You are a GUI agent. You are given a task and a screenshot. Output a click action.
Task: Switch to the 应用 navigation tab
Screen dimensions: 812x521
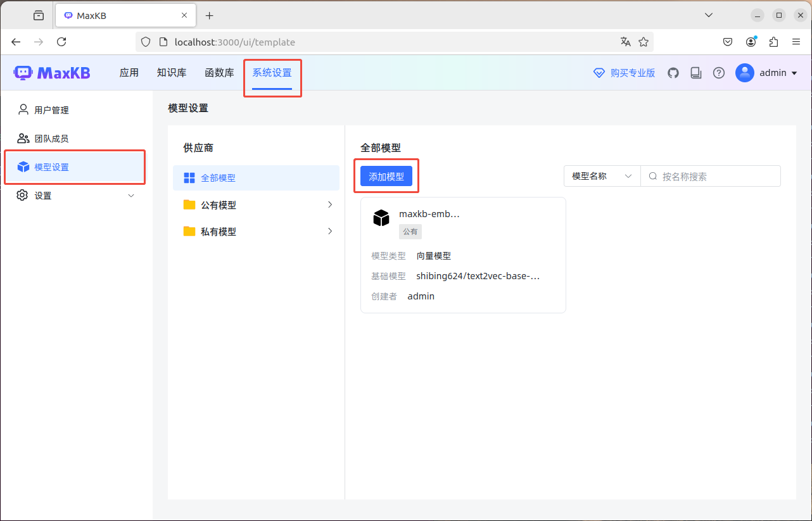[129, 72]
